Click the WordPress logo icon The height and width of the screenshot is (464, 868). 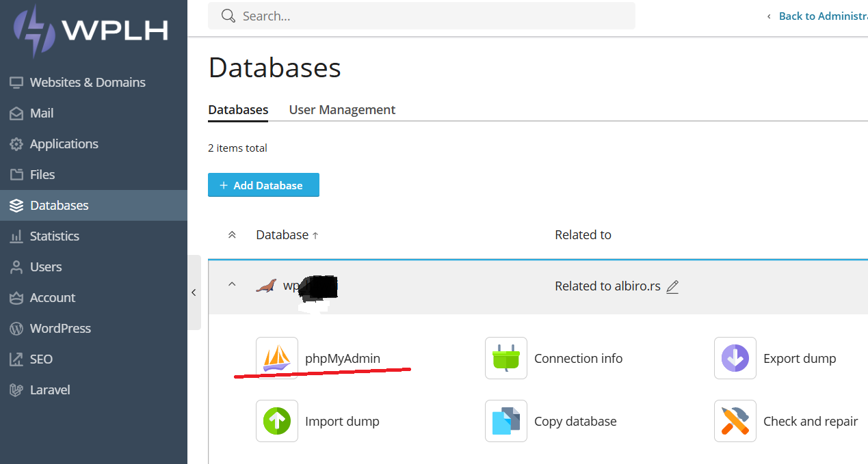point(16,329)
